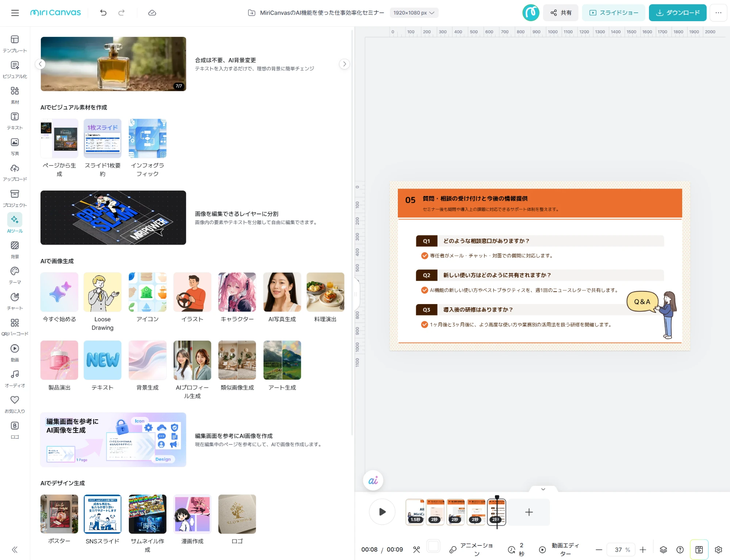
Task: Click the 共有 share button
Action: click(x=561, y=13)
